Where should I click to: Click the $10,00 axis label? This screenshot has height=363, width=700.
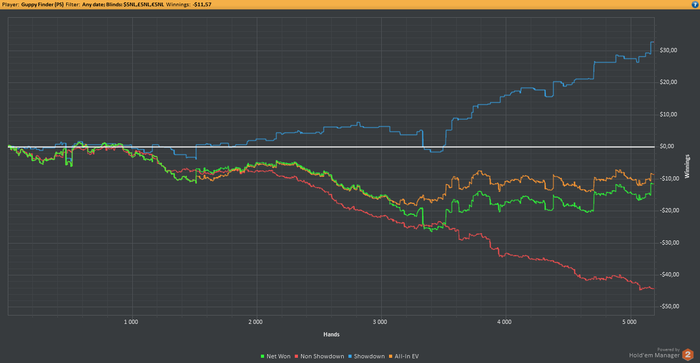tap(668, 114)
